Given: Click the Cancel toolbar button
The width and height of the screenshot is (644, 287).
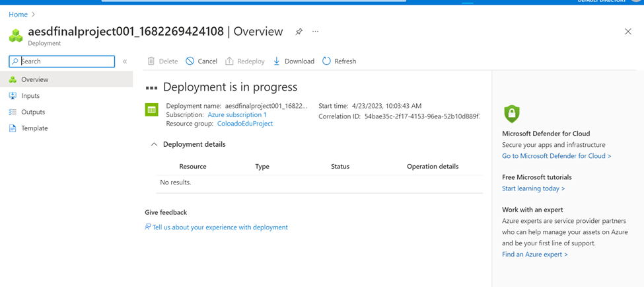Looking at the screenshot, I should click(201, 61).
